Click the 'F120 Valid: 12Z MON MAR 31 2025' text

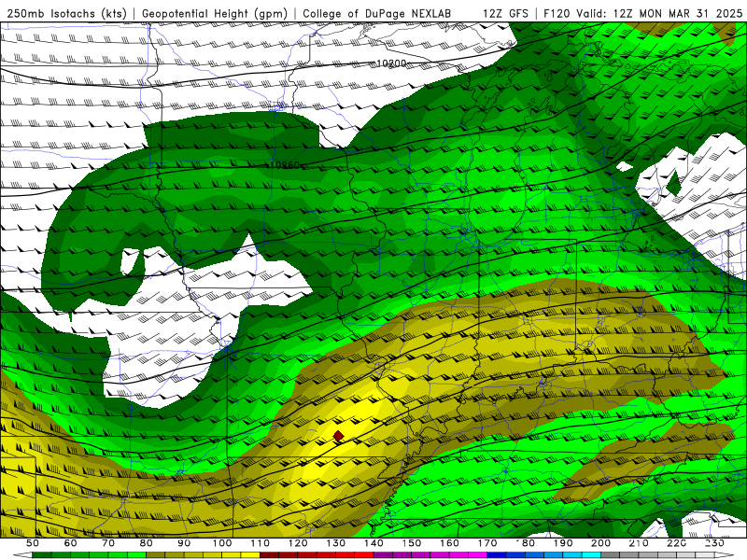tap(643, 13)
